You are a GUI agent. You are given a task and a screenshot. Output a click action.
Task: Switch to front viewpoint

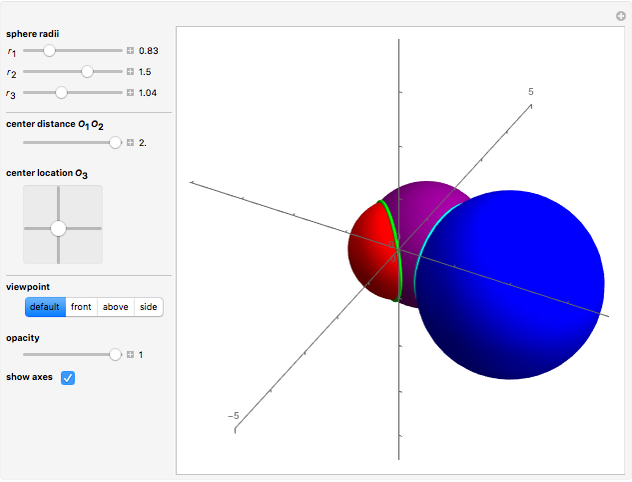coord(81,307)
